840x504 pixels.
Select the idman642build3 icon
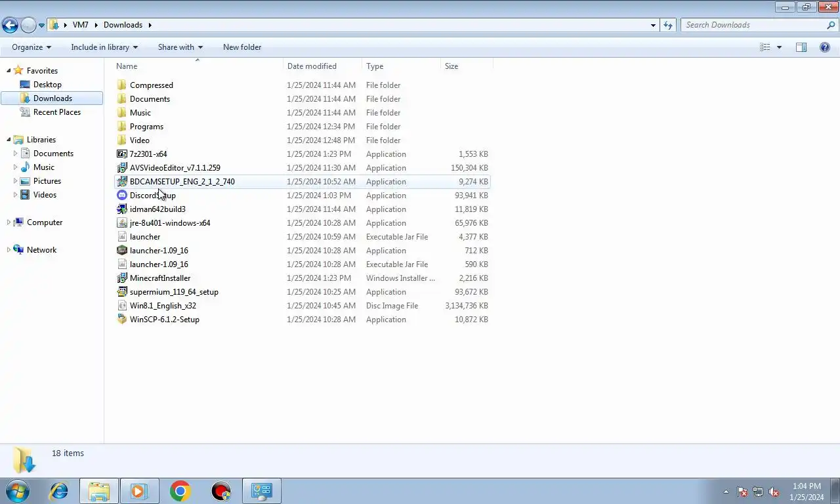click(x=121, y=209)
